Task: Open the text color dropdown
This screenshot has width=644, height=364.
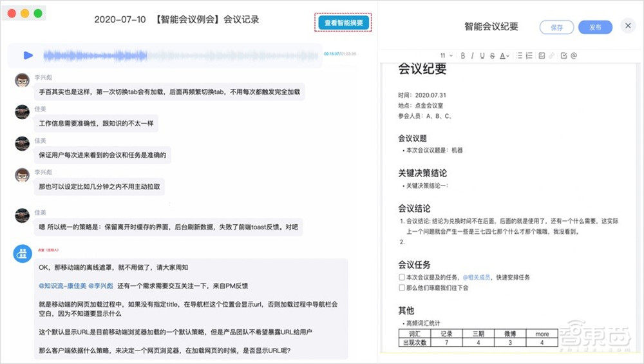Action: [504, 55]
